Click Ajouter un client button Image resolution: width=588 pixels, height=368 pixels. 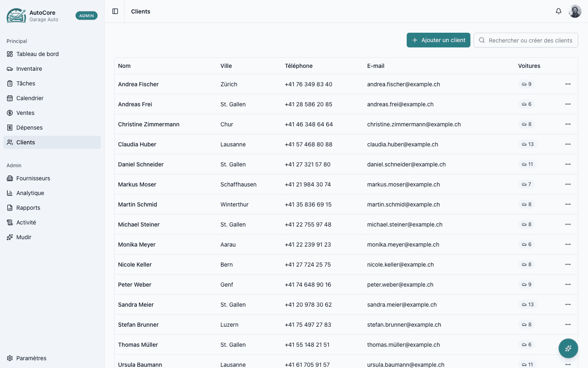438,40
